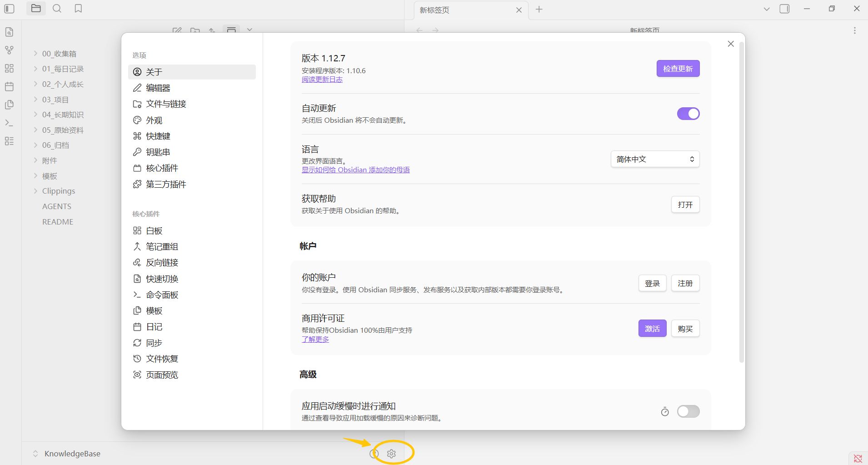The width and height of the screenshot is (868, 465).
Task: Open today's daily note calendar icon
Action: pos(9,86)
